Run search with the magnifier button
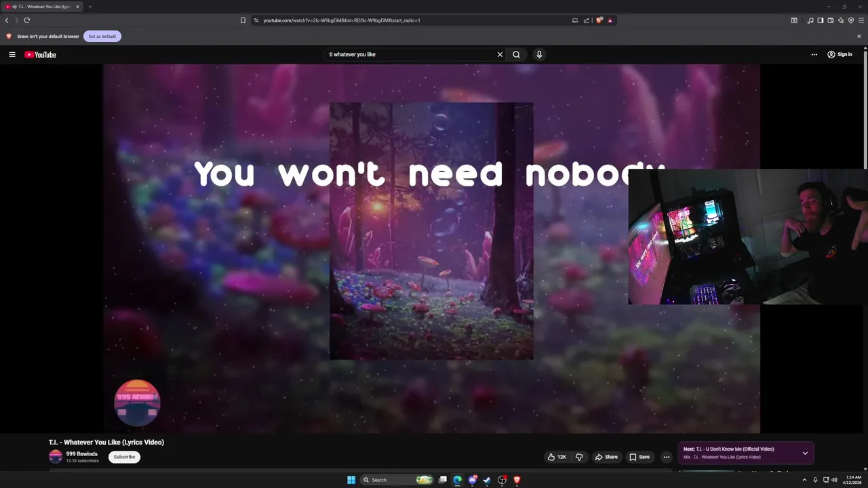The width and height of the screenshot is (868, 488). click(516, 54)
